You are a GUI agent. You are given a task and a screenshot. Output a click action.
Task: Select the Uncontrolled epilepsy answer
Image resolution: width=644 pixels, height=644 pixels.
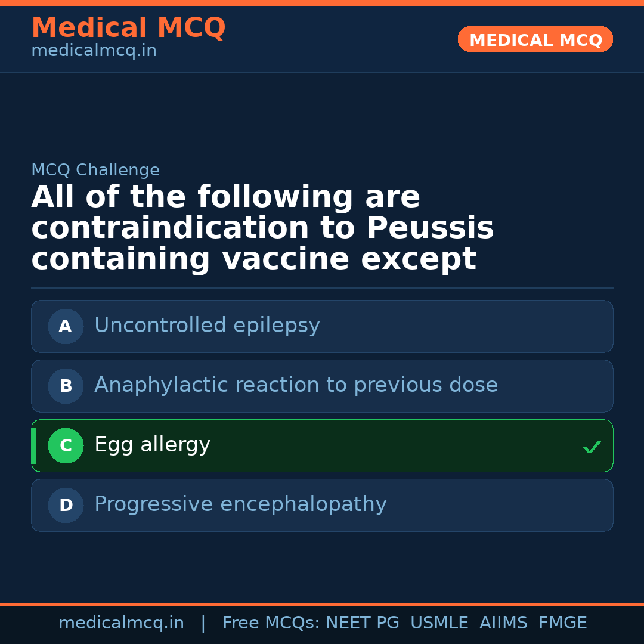207,326
